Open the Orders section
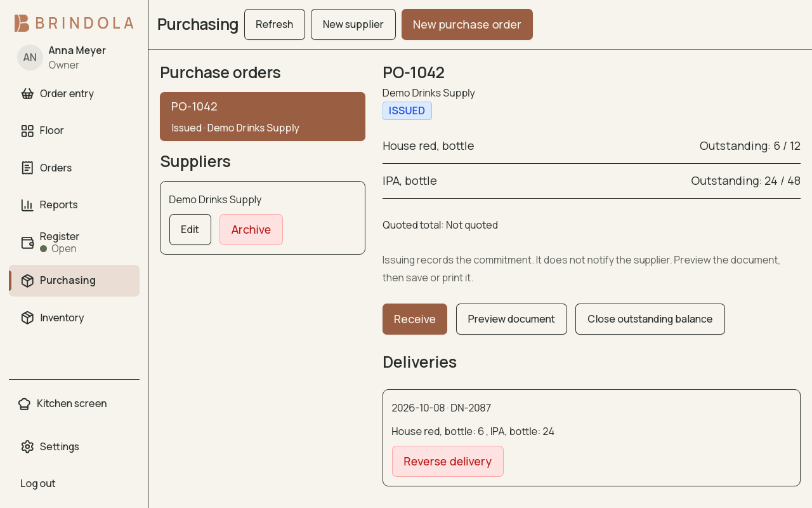Viewport: 812px width, 508px height. click(x=74, y=168)
